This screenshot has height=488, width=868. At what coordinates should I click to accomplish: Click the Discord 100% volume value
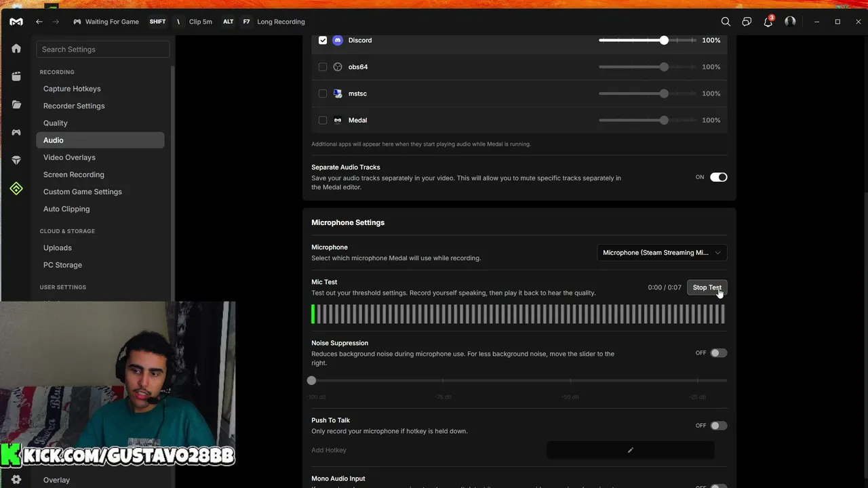711,40
